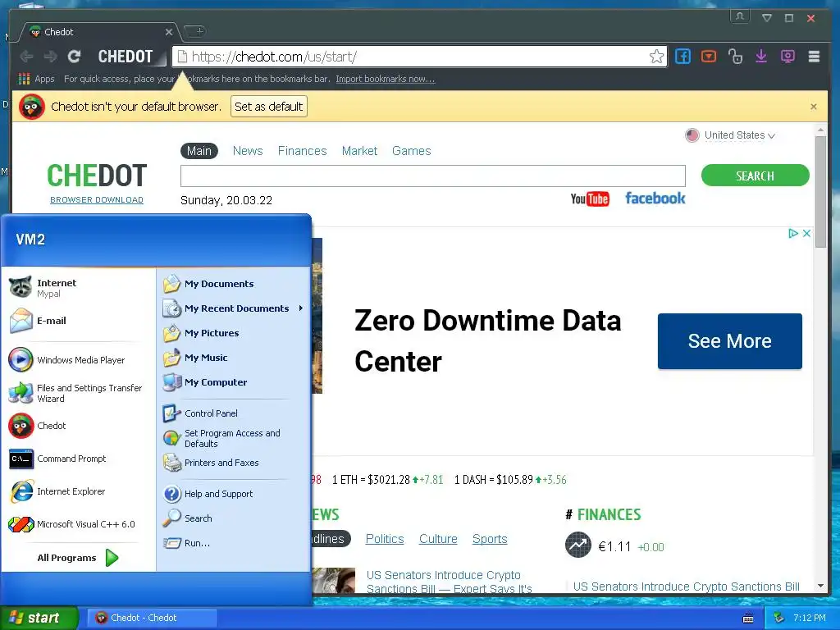The image size is (840, 630).
Task: Open the Run dialog
Action: click(234, 543)
